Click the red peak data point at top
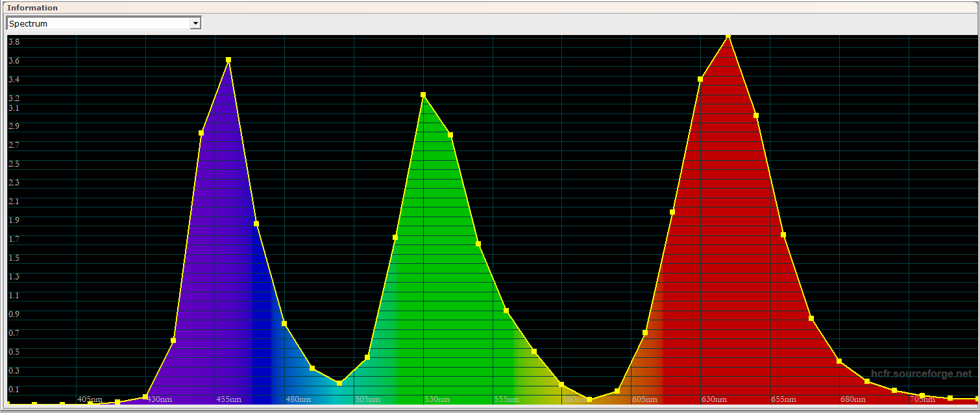Viewport: 980px width, 413px height. point(728,36)
